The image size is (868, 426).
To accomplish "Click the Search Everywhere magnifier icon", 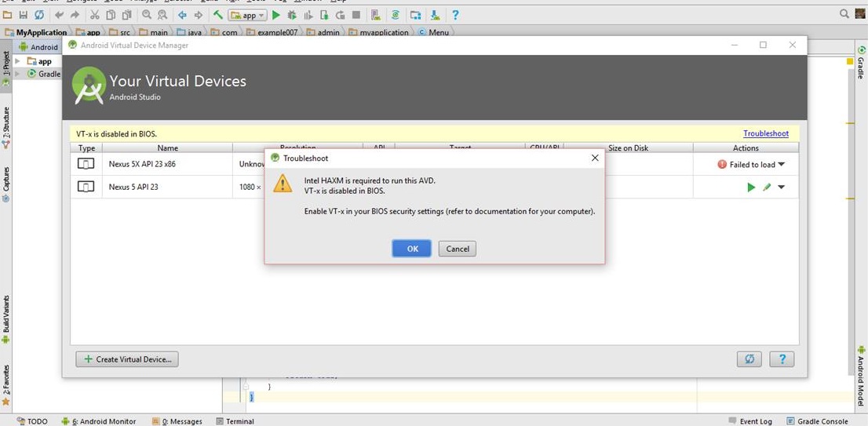I will [844, 14].
